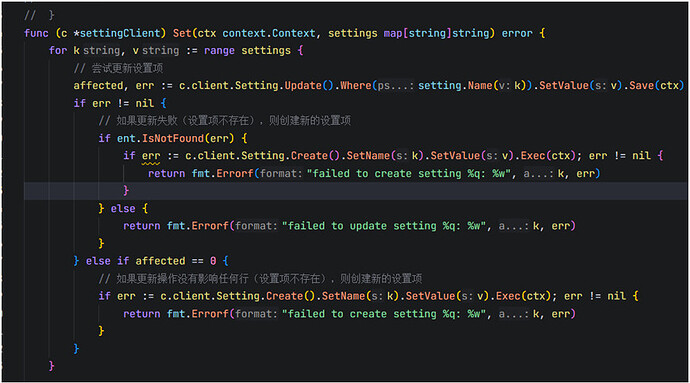Click the affected variable declaration
The width and height of the screenshot is (690, 383).
pos(98,85)
